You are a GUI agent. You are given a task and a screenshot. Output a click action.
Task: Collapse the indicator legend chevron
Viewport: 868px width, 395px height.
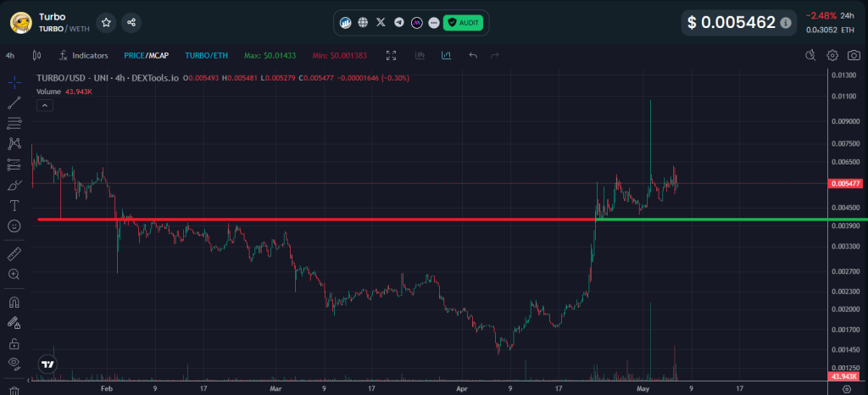45,105
